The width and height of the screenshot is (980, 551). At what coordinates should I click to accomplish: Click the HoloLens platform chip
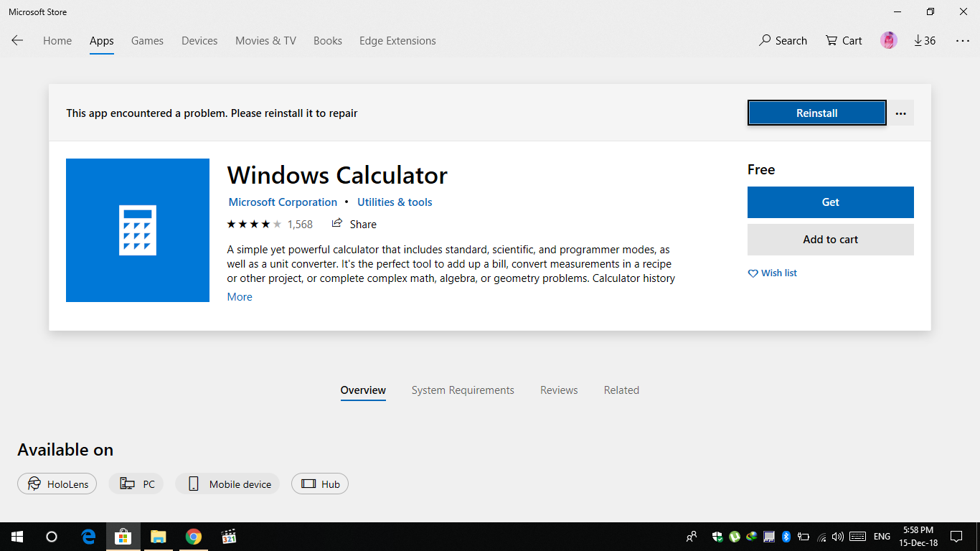coord(57,484)
